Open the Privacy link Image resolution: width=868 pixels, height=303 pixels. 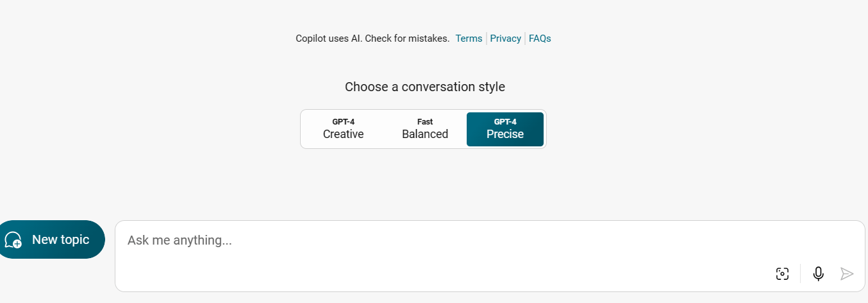tap(505, 39)
